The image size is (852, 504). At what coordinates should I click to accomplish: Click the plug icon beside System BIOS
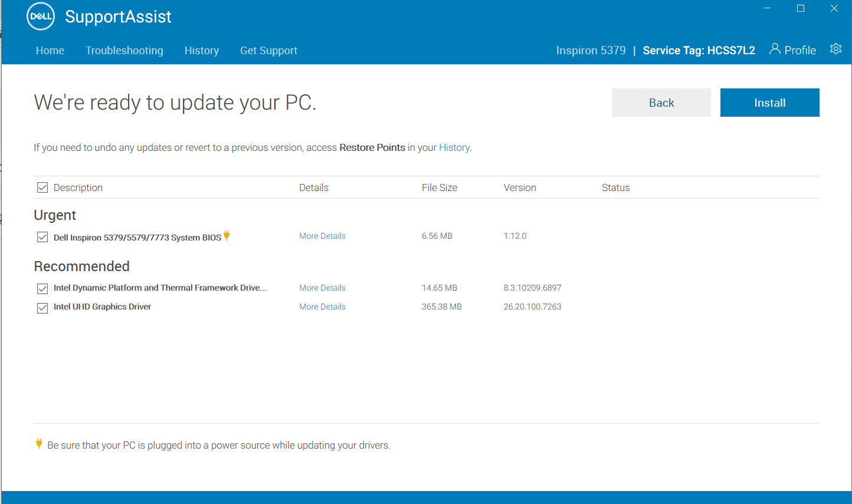(x=227, y=236)
